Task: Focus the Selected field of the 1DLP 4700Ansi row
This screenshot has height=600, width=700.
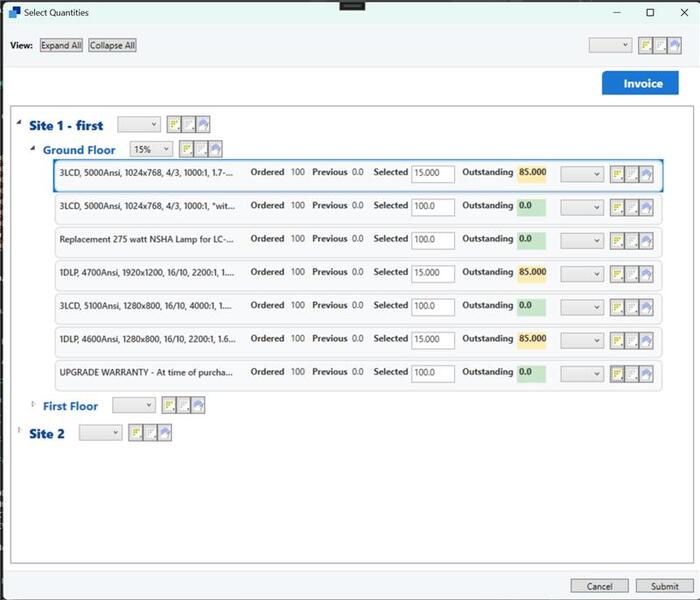Action: [x=433, y=274]
